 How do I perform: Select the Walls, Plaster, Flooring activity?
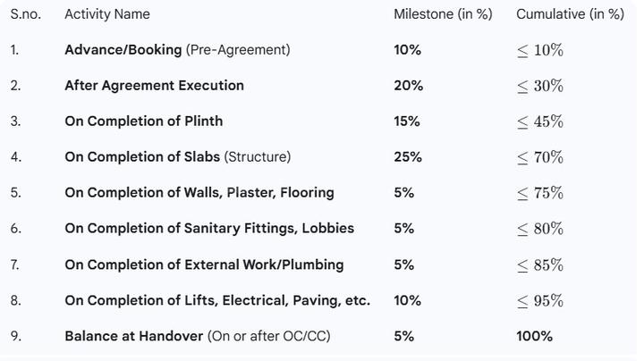click(199, 193)
